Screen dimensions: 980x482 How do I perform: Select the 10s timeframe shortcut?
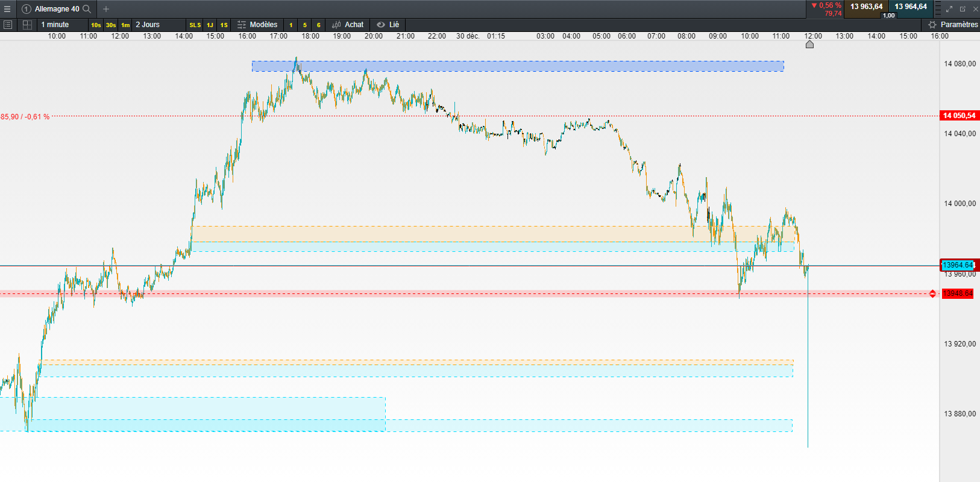pos(96,25)
